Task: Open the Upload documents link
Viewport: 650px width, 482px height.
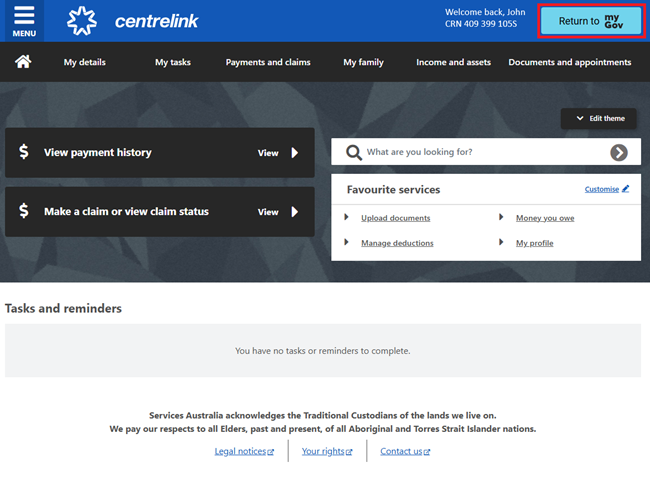Action: (x=395, y=218)
